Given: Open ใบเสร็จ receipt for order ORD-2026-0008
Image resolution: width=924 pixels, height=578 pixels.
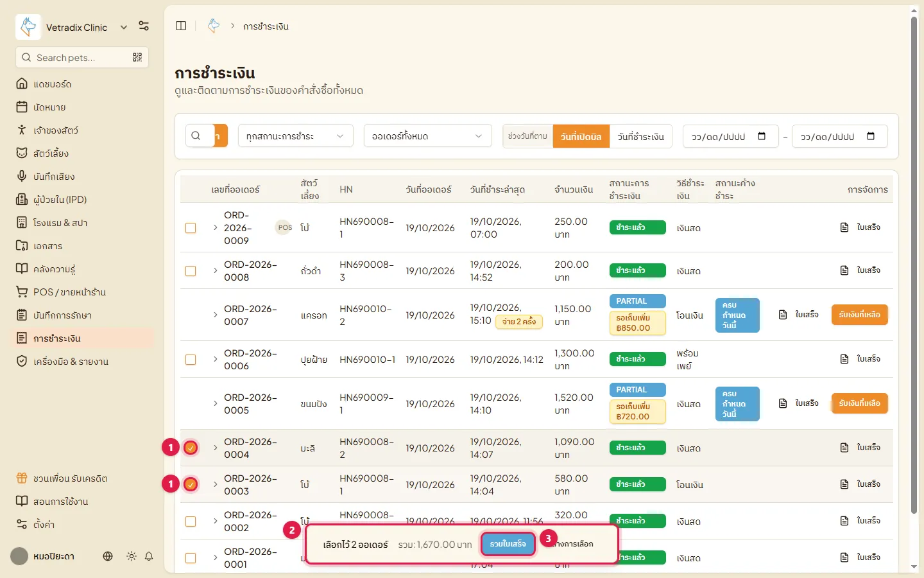Looking at the screenshot, I should (x=860, y=270).
